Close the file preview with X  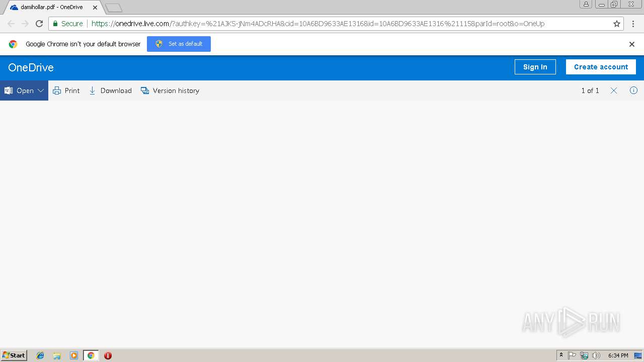tap(614, 90)
